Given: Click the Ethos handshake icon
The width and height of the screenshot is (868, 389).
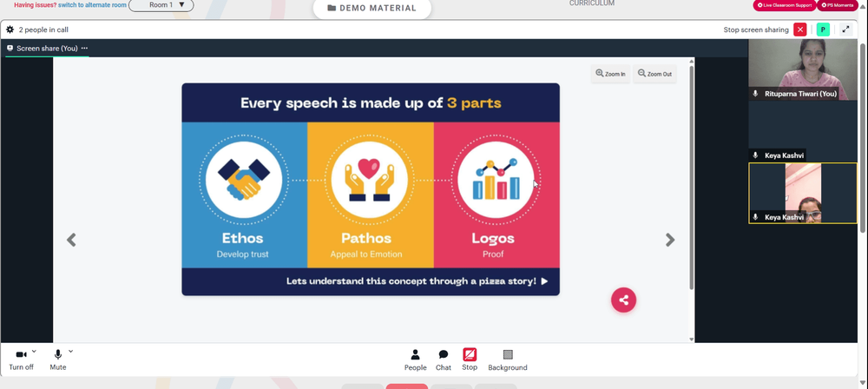Looking at the screenshot, I should pos(244,179).
